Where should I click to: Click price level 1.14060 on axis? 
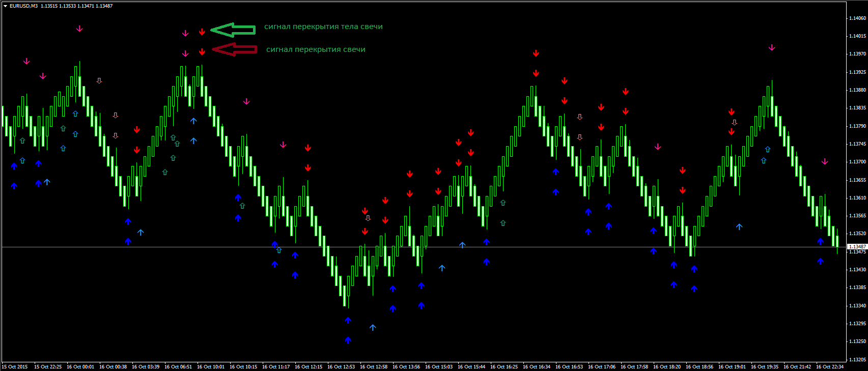857,18
